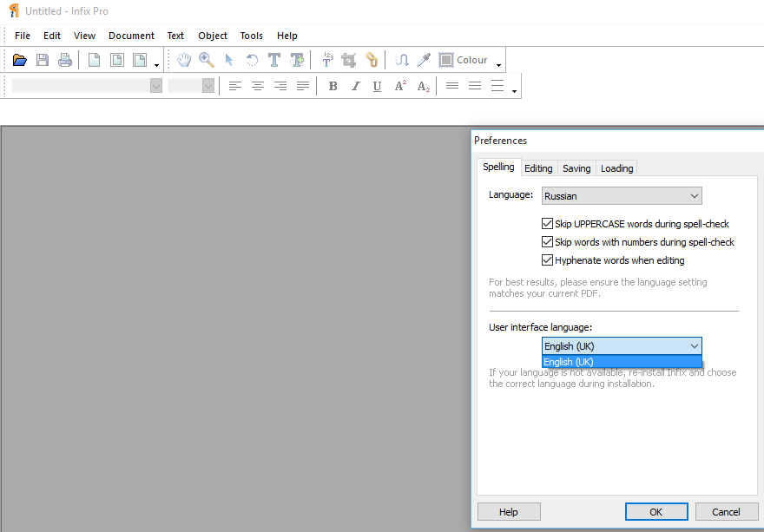This screenshot has width=764, height=532.
Task: Switch to the Editing tab
Action: pyautogui.click(x=538, y=168)
